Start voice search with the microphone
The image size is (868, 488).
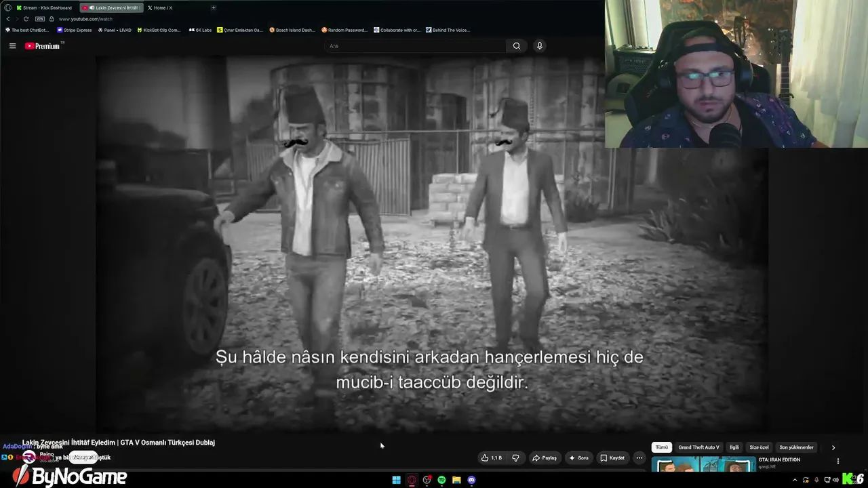tap(540, 46)
